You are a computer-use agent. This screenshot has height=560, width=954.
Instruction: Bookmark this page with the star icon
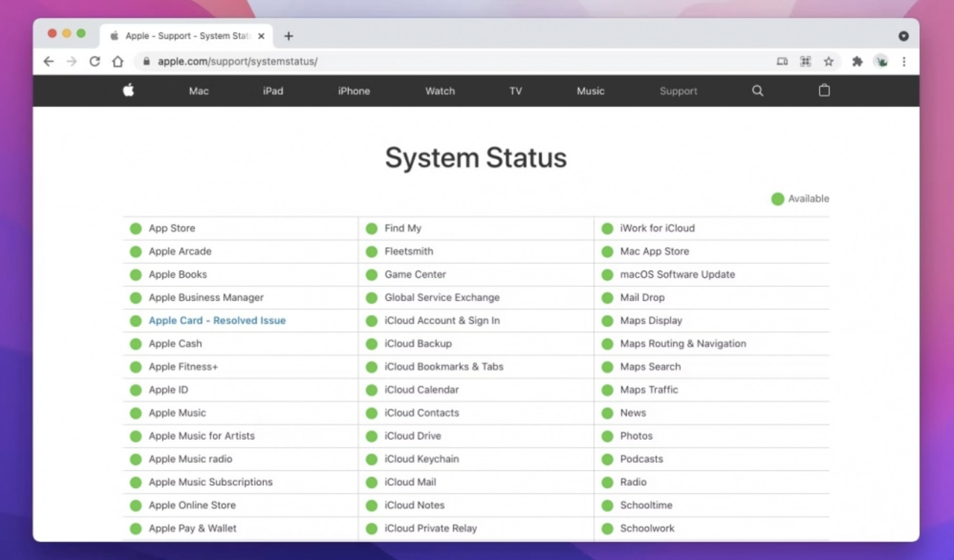click(828, 61)
